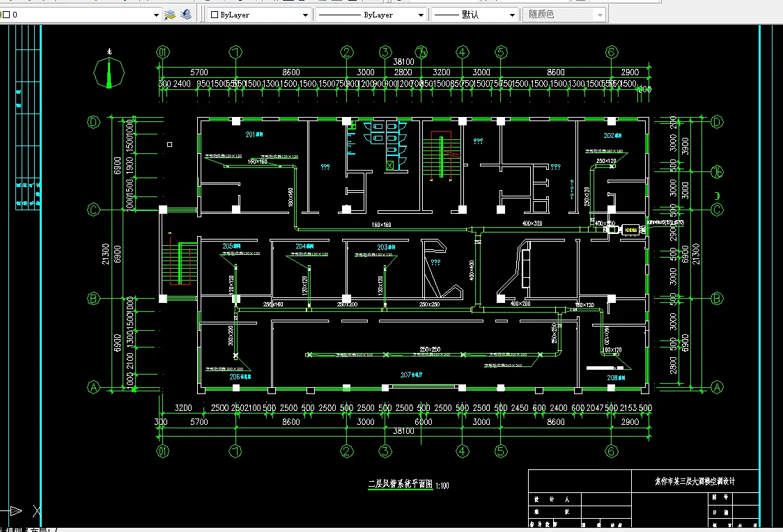Open the ByLayer color control dropdown
783x532 pixels.
pos(305,15)
